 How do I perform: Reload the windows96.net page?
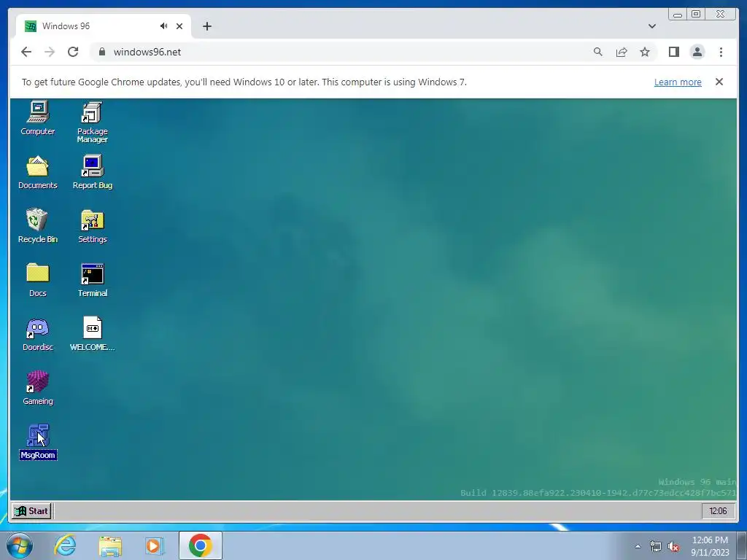[x=73, y=52]
